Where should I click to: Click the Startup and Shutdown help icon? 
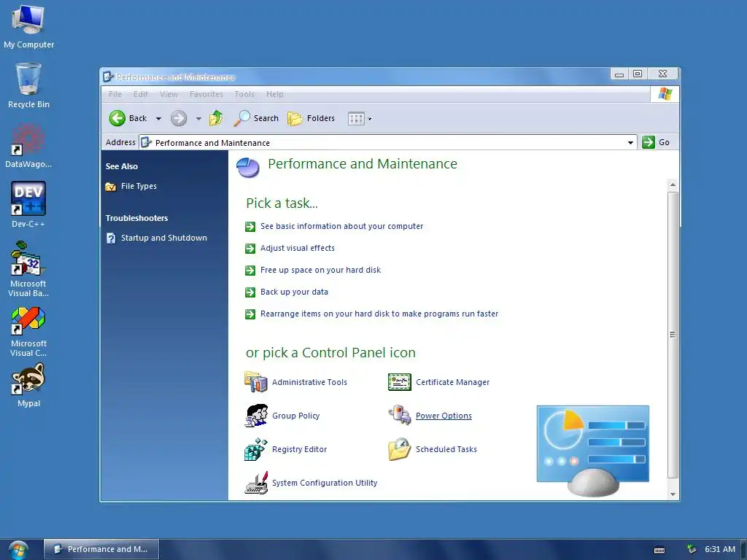111,238
